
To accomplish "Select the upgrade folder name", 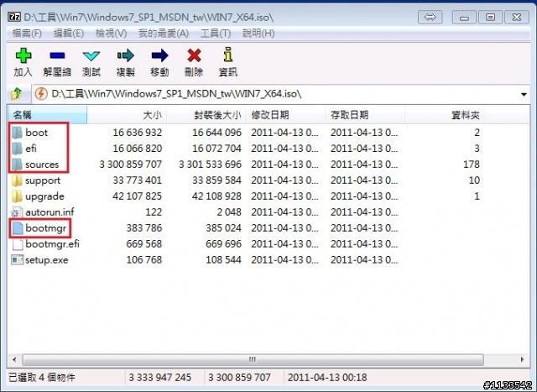I will coord(44,196).
